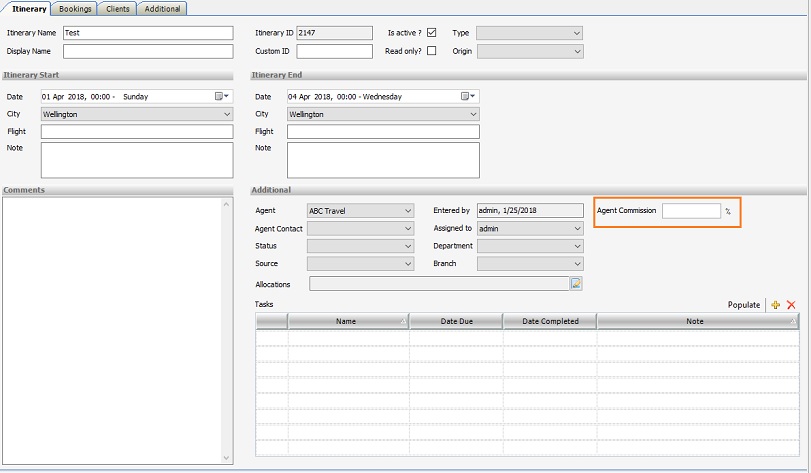Screen dimensions: 811x473
Task: Delete task using red X icon
Action: (x=791, y=305)
